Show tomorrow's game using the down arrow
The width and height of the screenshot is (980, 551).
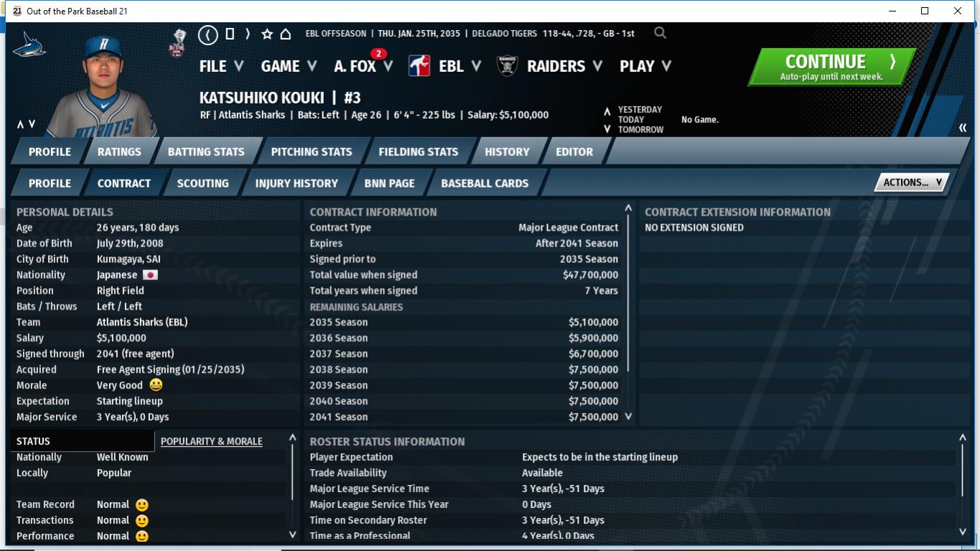607,129
